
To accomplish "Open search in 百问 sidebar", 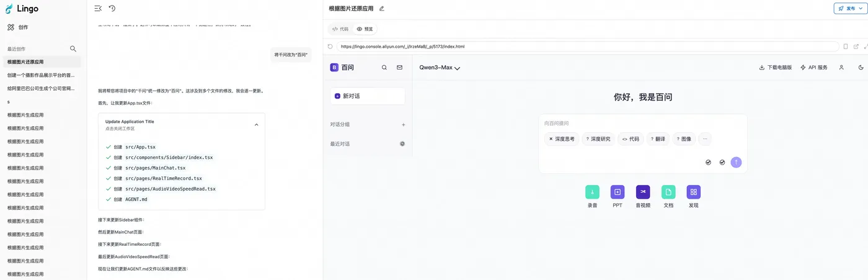I will (384, 67).
